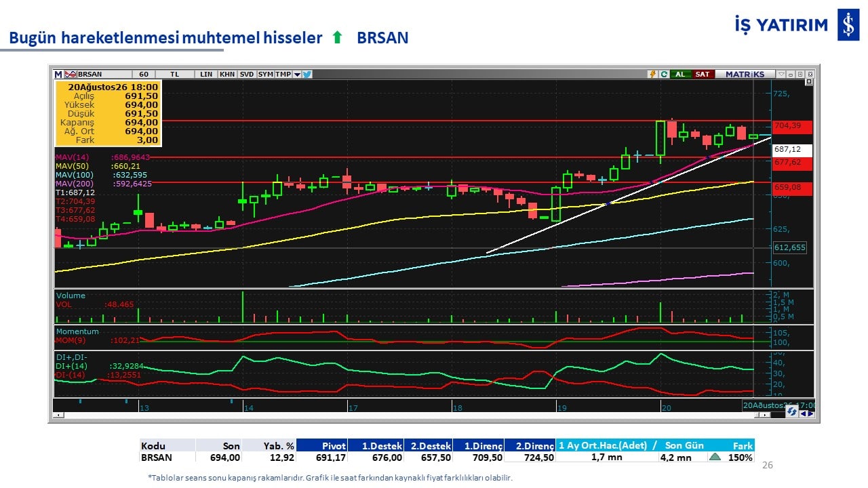Toggle the SVD button in toolbar

(247, 75)
